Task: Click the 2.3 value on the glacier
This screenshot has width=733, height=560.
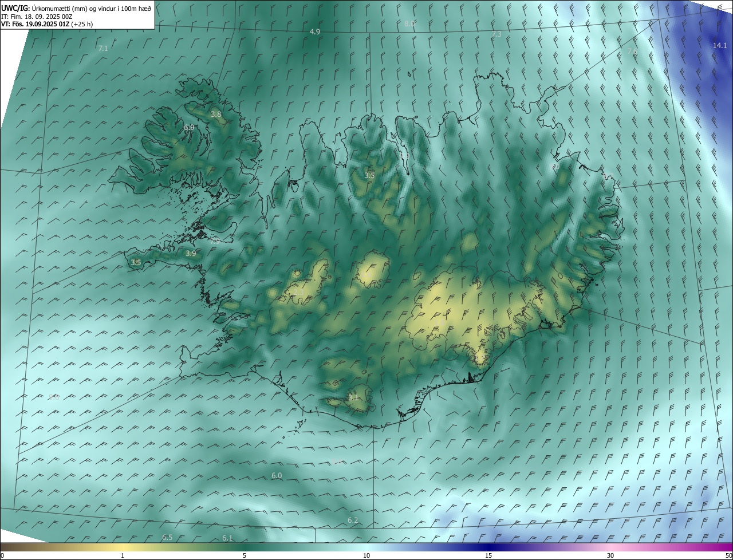Action: click(299, 293)
